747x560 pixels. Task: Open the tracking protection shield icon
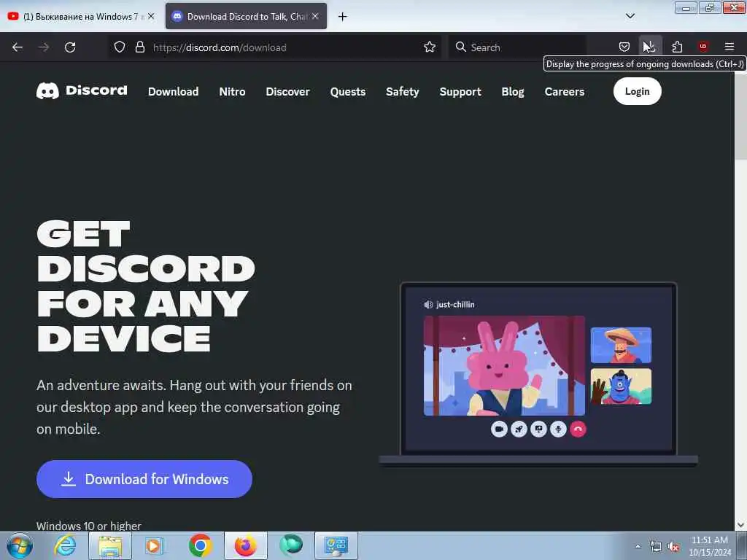click(x=120, y=47)
